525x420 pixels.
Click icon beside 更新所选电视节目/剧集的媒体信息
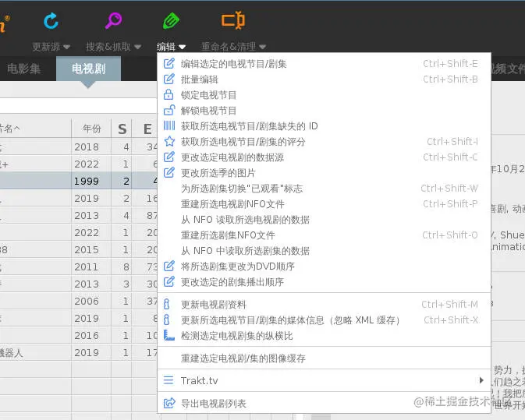[x=166, y=319]
